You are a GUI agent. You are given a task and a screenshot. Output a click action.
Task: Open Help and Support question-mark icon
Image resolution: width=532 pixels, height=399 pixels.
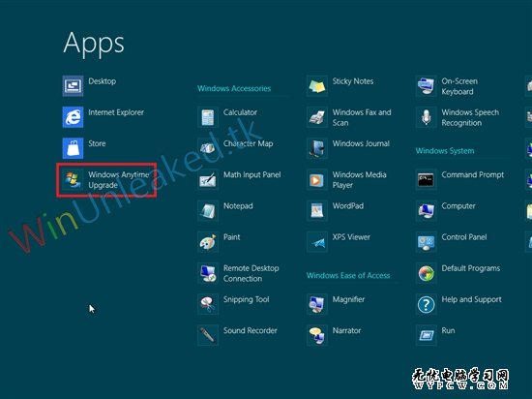427,304
